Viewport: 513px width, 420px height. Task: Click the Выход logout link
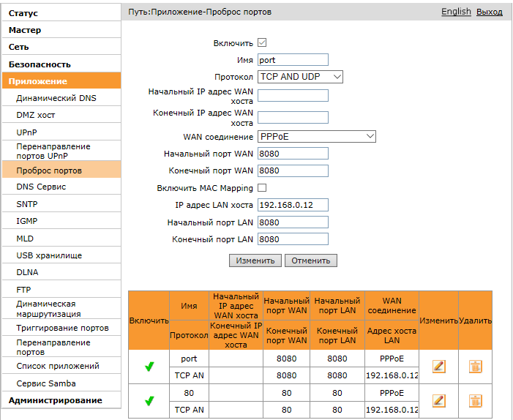pyautogui.click(x=490, y=12)
